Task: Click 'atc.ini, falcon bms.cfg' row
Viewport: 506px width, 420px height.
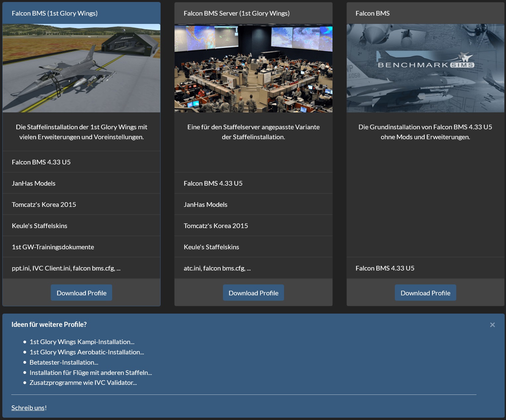Action: click(x=253, y=268)
